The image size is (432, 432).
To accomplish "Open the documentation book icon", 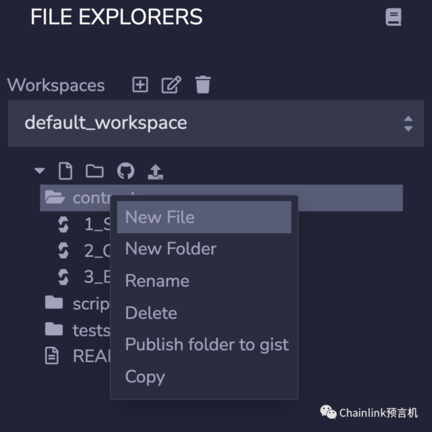I will [393, 17].
